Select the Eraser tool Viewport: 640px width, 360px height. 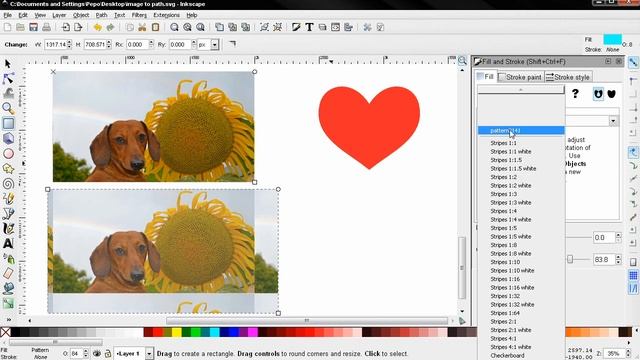coord(8,273)
